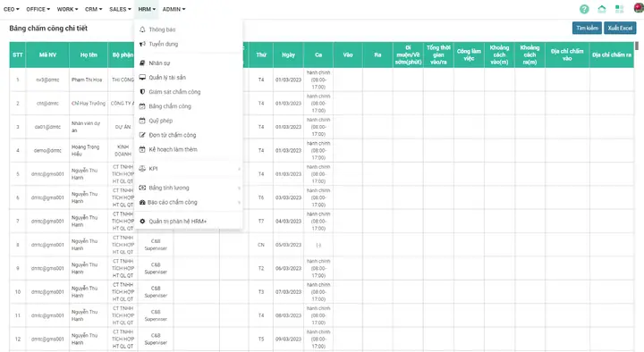Screen dimensions: 644x352
Task: Click employee code demo@dmtc
Action: click(47, 151)
